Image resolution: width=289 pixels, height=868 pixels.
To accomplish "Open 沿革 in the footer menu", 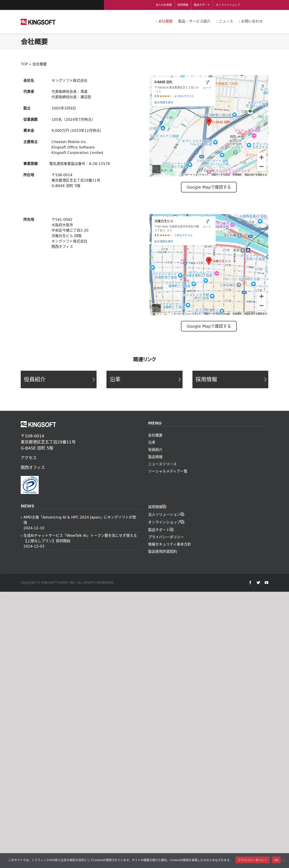I will [x=152, y=442].
